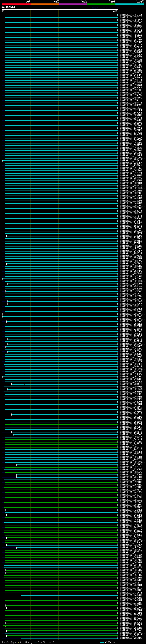Open the UniRef100_C5PHQ3 entry

click(131, 387)
